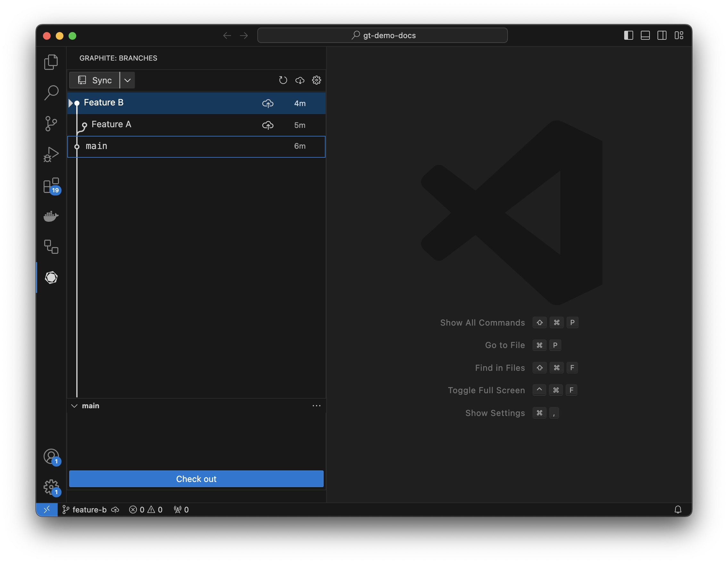This screenshot has width=728, height=564.
Task: Select the Feature A branch row
Action: click(167, 125)
